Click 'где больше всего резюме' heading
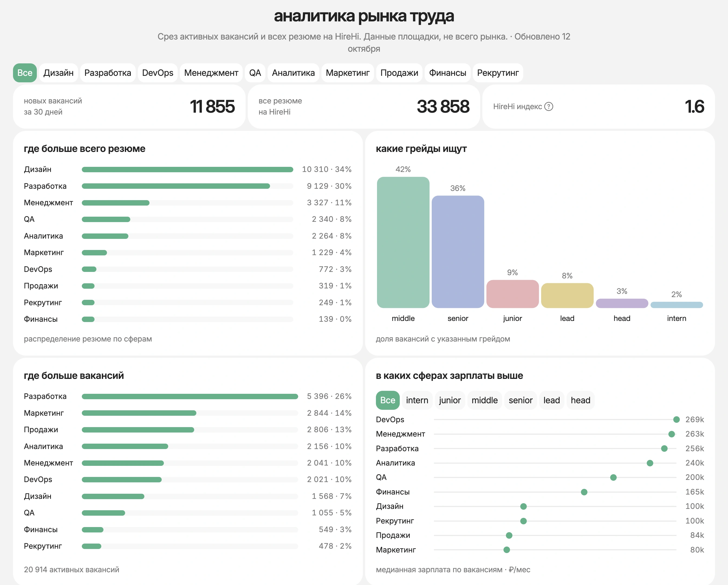 click(84, 149)
